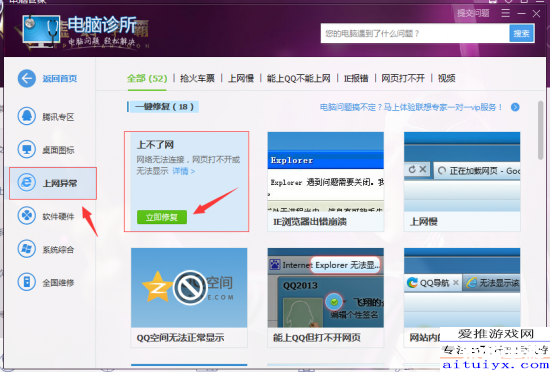Click the 一键修复 ( 18 ) section label

click(x=164, y=107)
